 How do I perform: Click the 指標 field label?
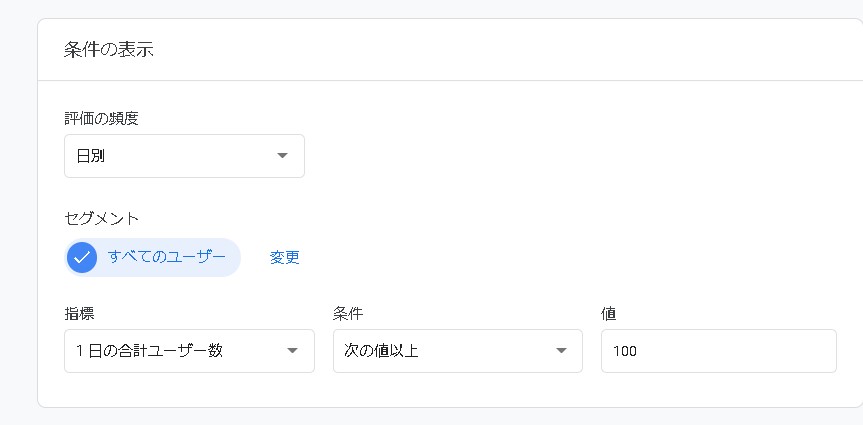pyautogui.click(x=78, y=314)
